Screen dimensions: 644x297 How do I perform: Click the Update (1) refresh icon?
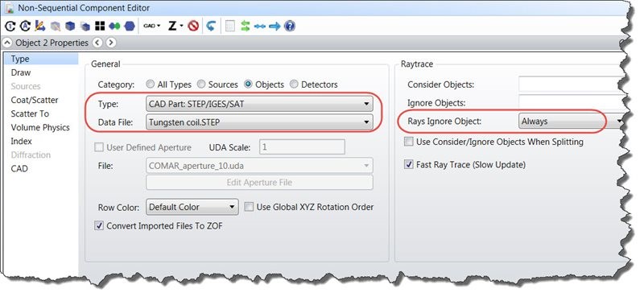tap(10, 27)
